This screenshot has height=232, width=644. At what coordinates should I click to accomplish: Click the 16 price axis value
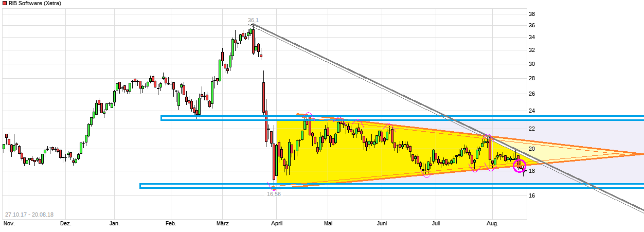coord(532,195)
